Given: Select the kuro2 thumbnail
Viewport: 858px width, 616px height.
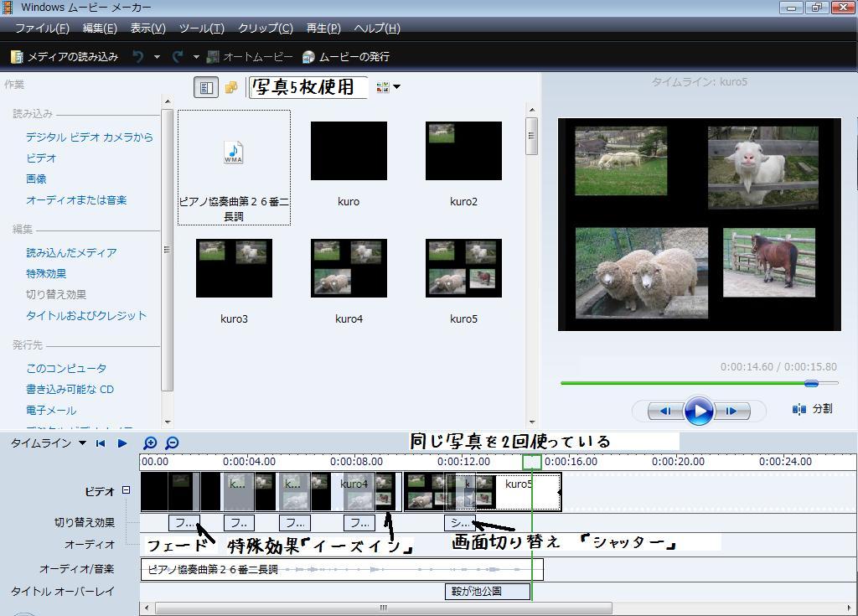Looking at the screenshot, I should pos(463,151).
